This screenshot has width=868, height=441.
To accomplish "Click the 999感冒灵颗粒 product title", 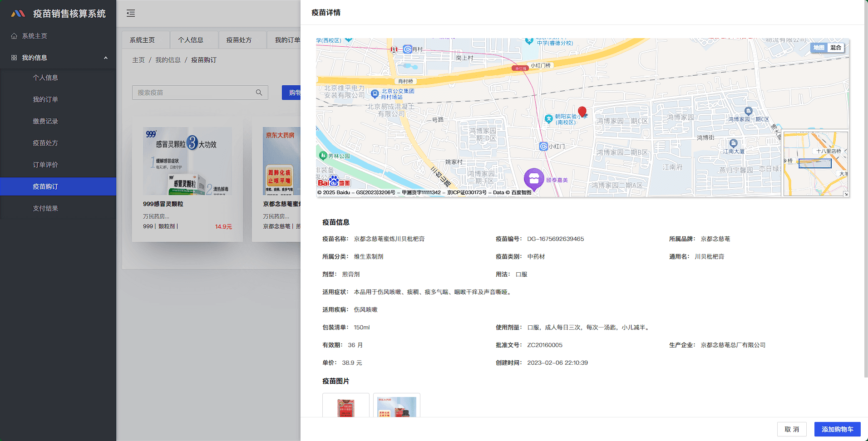I will [x=163, y=204].
